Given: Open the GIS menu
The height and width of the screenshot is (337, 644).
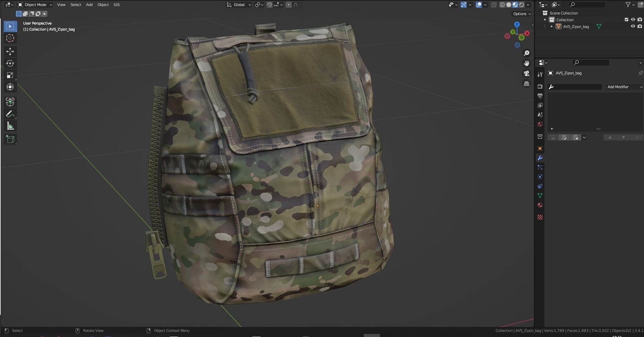Looking at the screenshot, I should 116,5.
